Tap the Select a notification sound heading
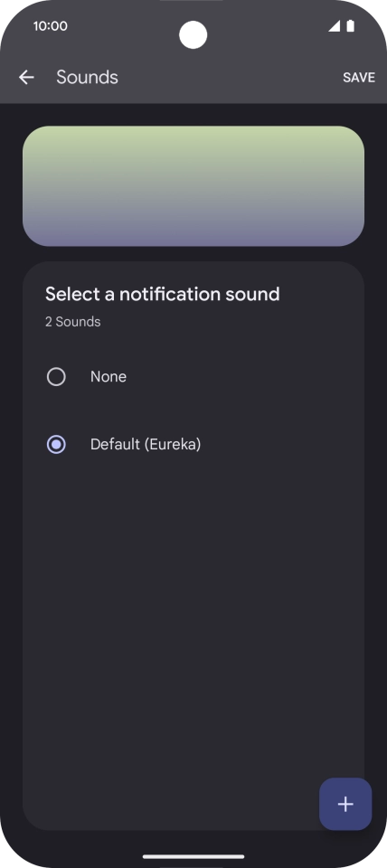 (162, 294)
